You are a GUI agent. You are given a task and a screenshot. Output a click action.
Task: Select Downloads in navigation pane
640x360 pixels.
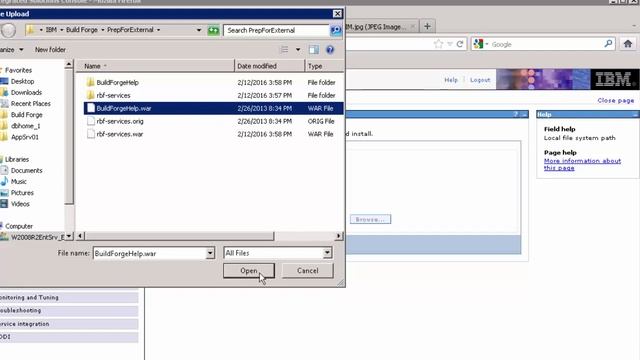(x=26, y=93)
